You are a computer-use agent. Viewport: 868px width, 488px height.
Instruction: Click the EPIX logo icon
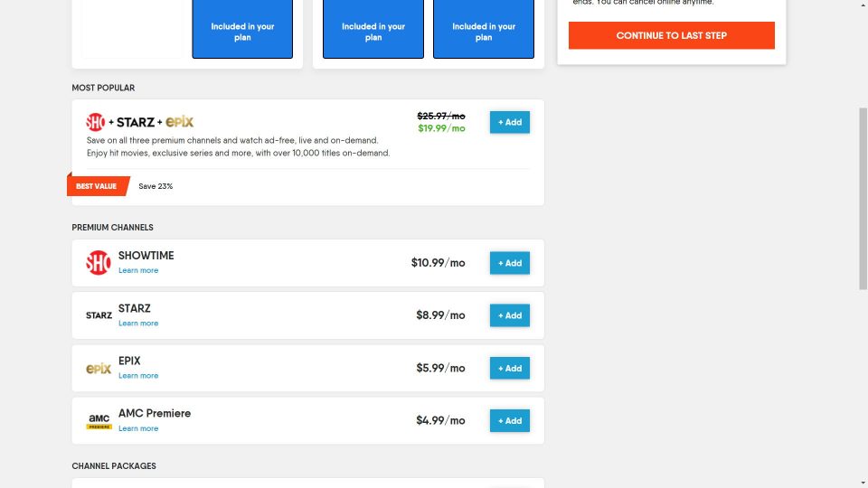pos(99,368)
